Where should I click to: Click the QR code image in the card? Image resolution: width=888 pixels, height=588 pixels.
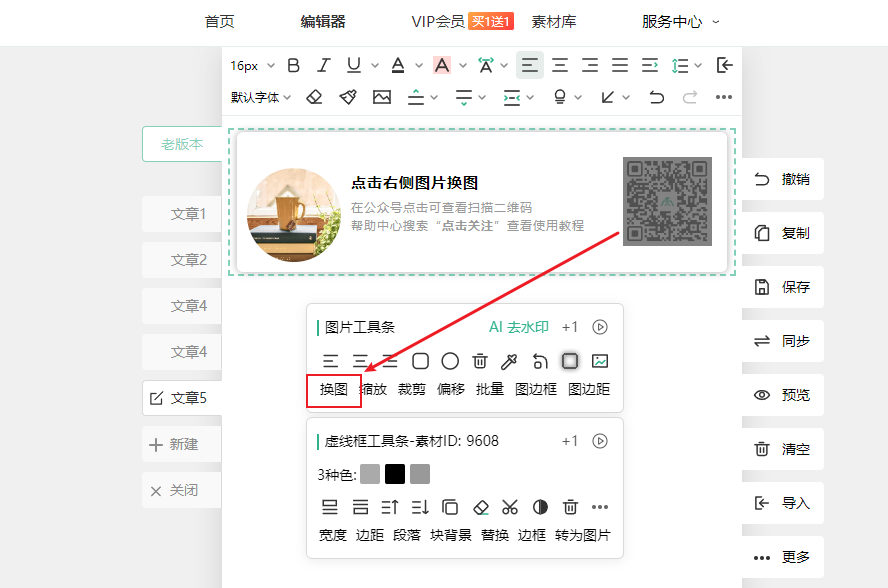(667, 202)
